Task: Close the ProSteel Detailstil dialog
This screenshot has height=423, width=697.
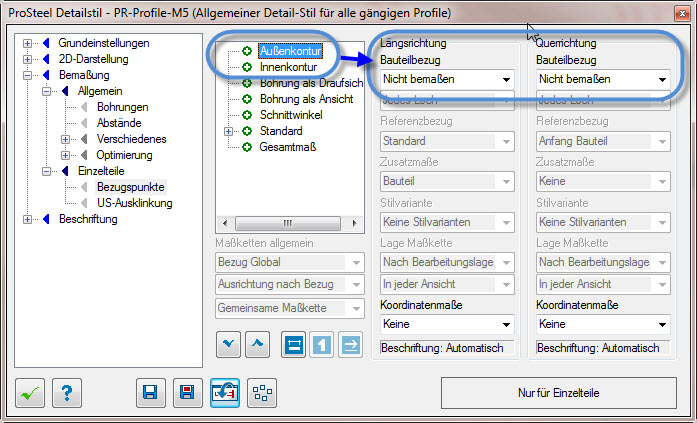Action: 681,14
